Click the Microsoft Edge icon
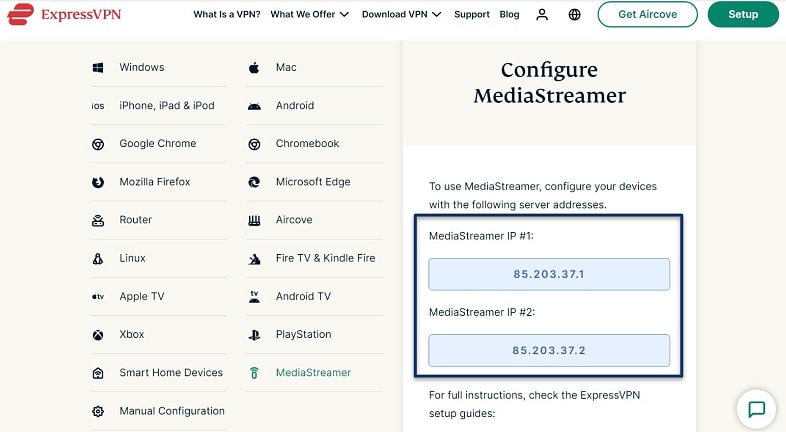The width and height of the screenshot is (786, 432). tap(254, 182)
